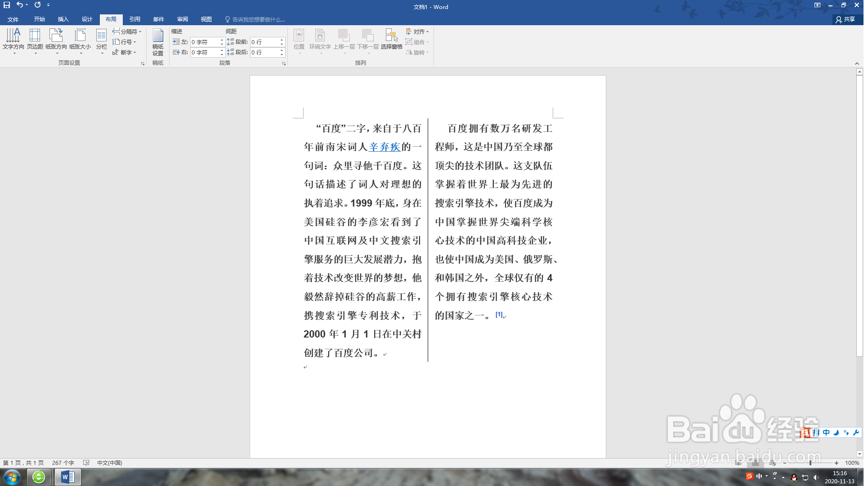This screenshot has height=486, width=868.
Task: Click the zoom slider handle
Action: [810, 463]
